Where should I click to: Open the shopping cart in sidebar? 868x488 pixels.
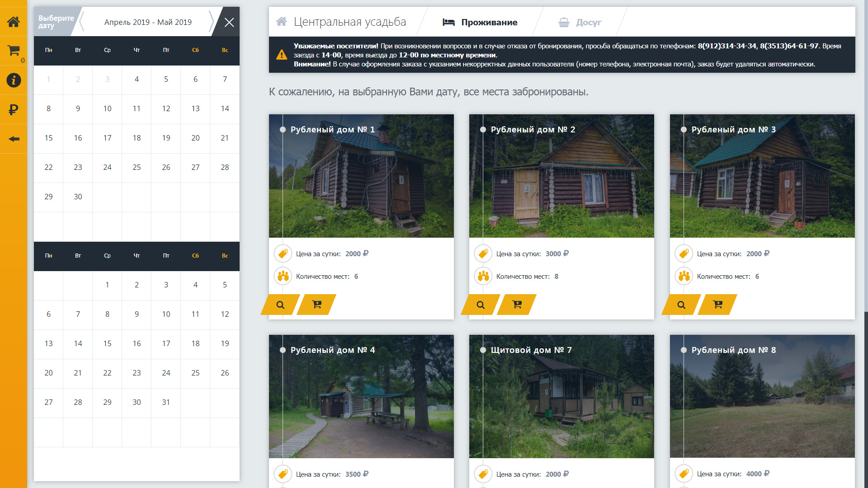[x=14, y=51]
